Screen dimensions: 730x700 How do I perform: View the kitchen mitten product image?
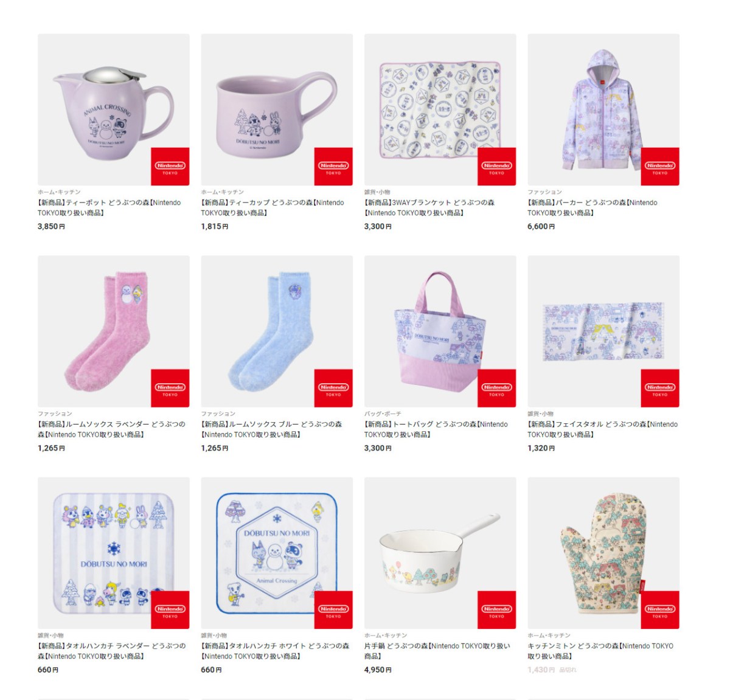point(603,553)
